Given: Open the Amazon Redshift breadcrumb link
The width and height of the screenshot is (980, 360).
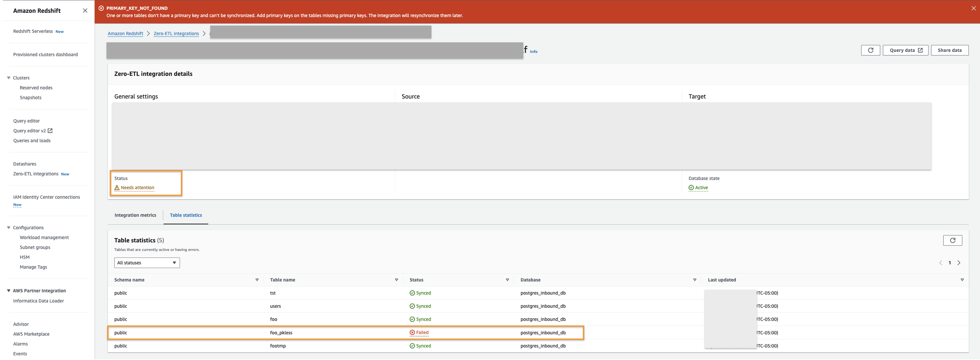Looking at the screenshot, I should coord(126,33).
